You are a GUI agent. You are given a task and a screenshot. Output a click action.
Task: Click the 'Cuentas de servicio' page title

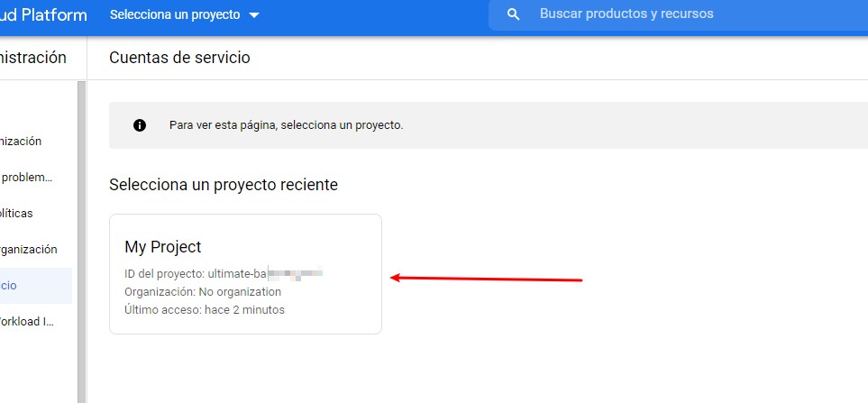pyautogui.click(x=179, y=58)
